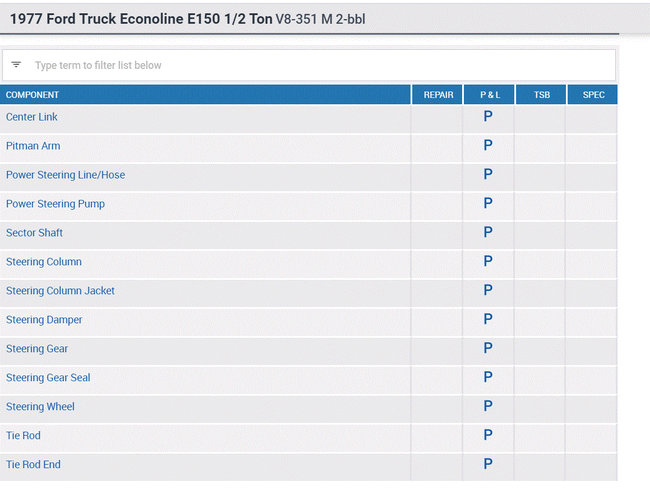Open the P icon for Center Link
The height and width of the screenshot is (496, 650).
(488, 117)
